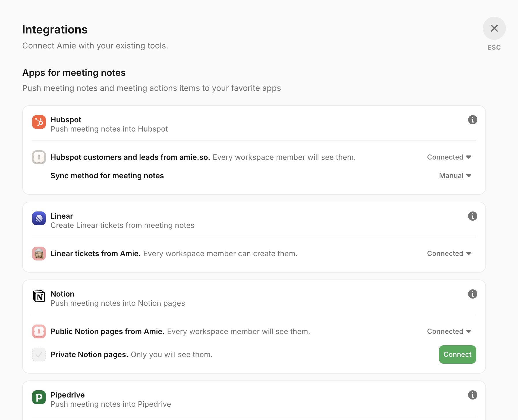
Task: Open the Hubspot Connected dropdown
Action: point(449,157)
